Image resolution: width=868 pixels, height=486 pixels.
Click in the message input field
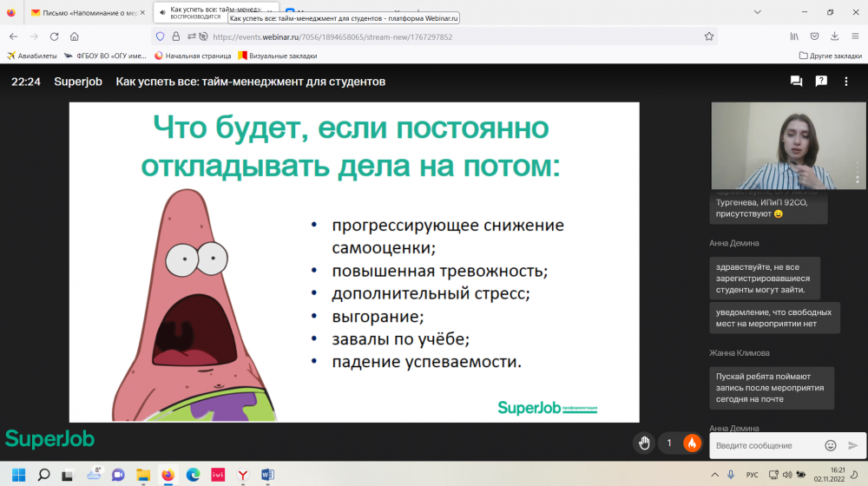point(764,445)
